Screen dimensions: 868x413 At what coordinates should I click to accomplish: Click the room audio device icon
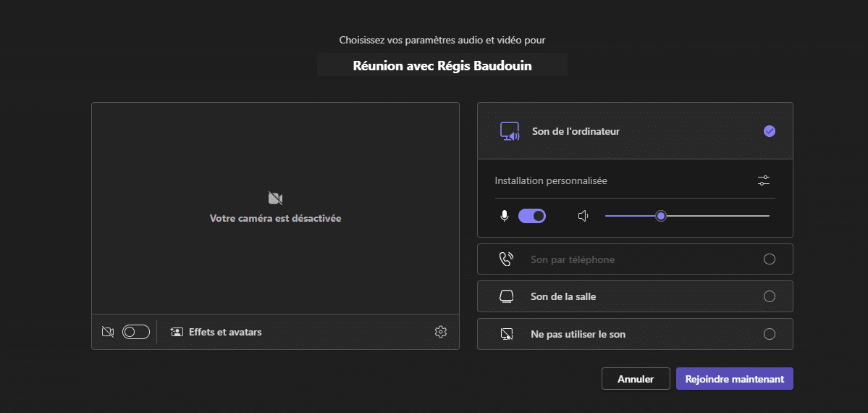coord(507,296)
